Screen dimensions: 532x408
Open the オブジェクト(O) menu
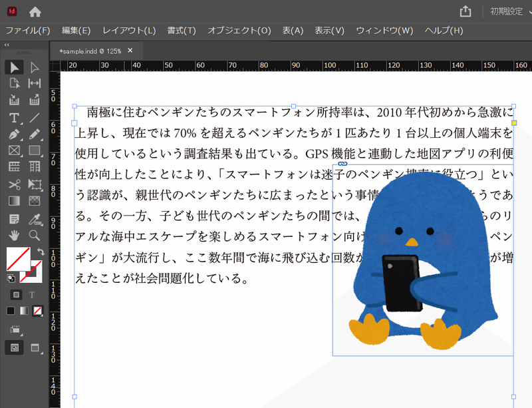click(239, 31)
